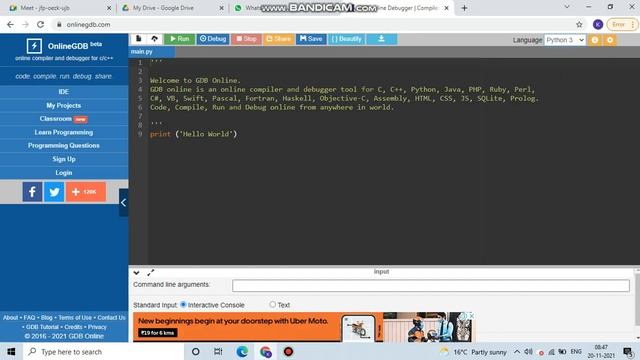Open the About footer link
This screenshot has width=640, height=360.
[11, 318]
